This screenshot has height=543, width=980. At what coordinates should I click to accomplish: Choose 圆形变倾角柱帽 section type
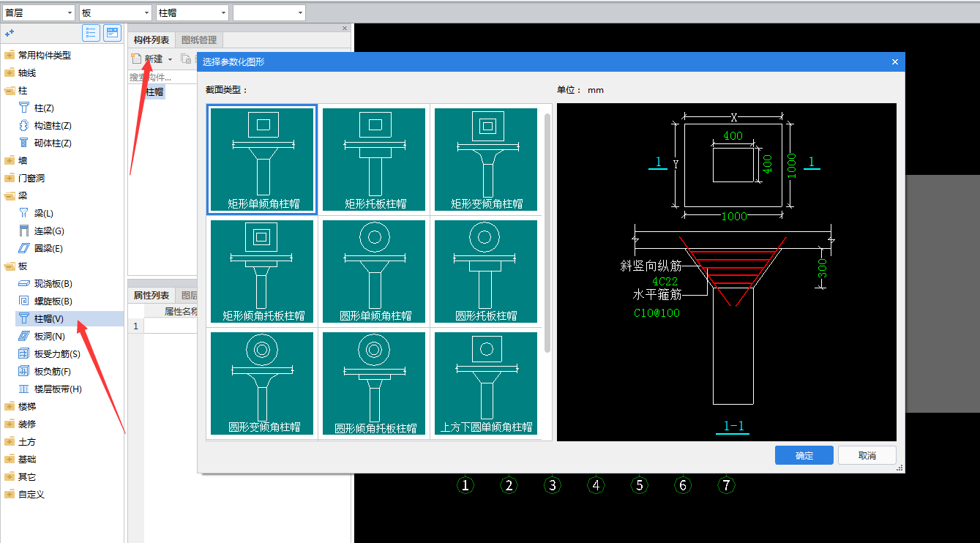[262, 383]
